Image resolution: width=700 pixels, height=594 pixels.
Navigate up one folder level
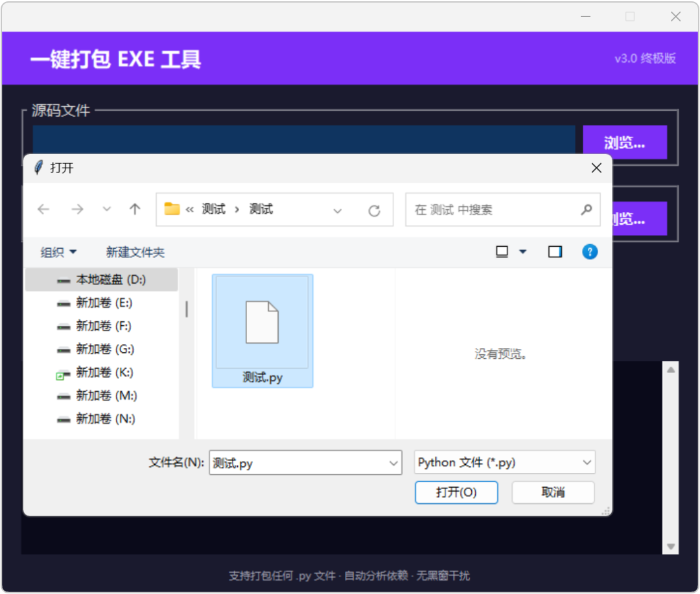(x=135, y=209)
